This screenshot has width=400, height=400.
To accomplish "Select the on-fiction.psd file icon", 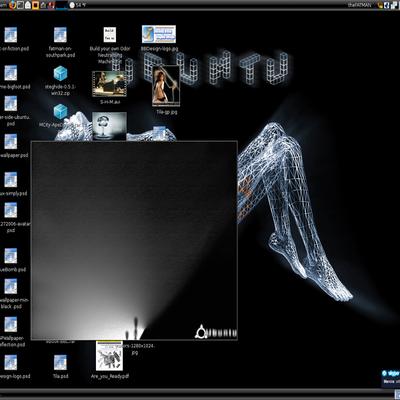I will [x=11, y=35].
